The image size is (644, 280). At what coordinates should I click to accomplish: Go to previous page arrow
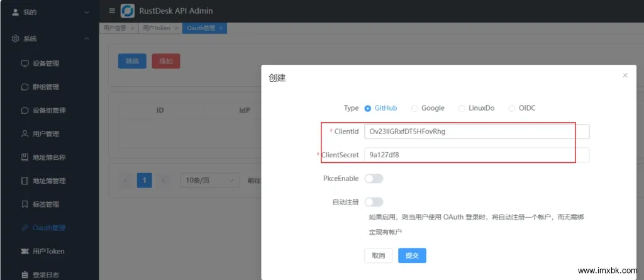(x=126, y=180)
